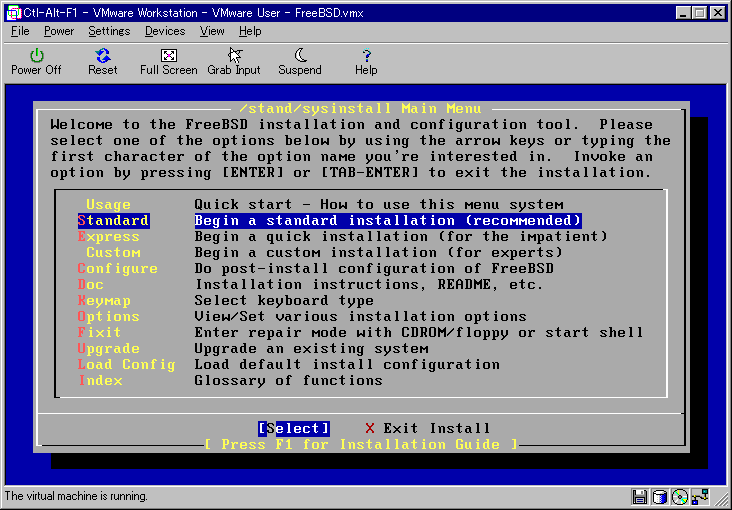This screenshot has height=510, width=732.
Task: Open the Help menu
Action: click(250, 31)
